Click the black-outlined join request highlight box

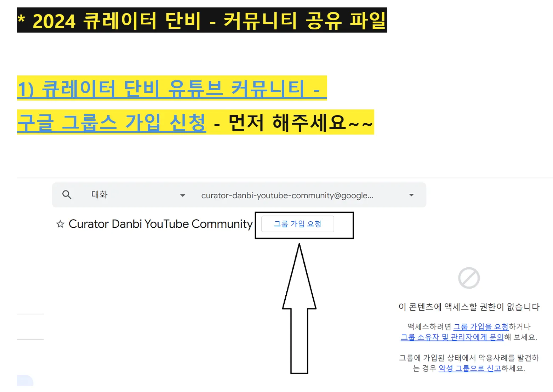(x=304, y=225)
